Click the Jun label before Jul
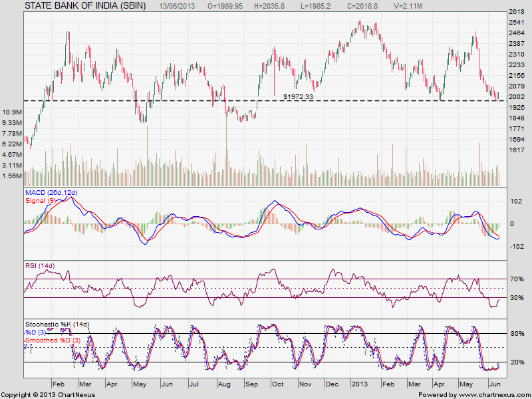 (167, 384)
